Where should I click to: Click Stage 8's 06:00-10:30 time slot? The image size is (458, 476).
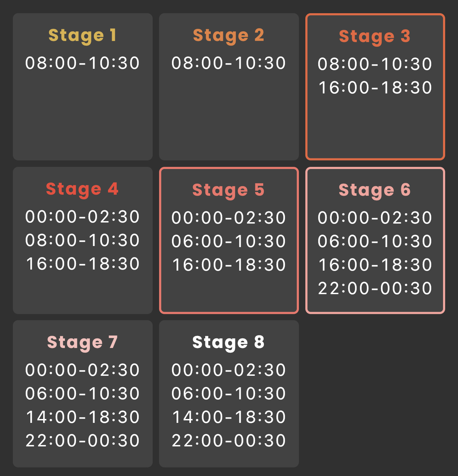click(x=229, y=394)
